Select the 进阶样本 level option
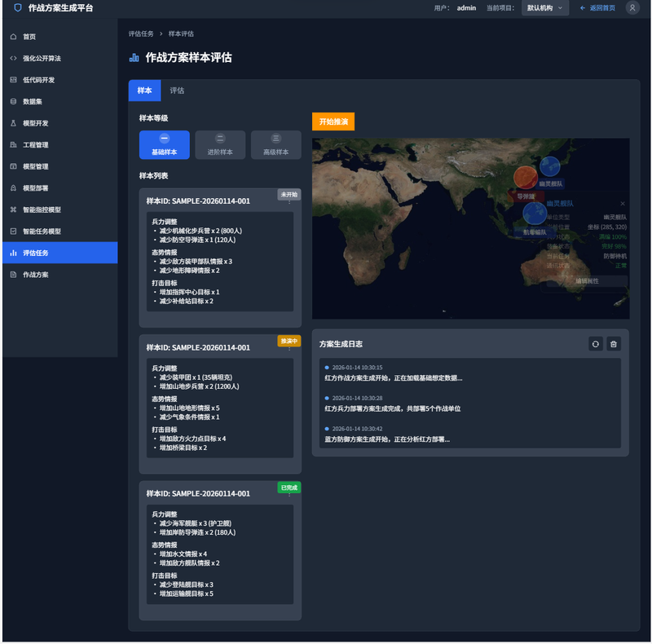This screenshot has width=652, height=644. coord(220,145)
